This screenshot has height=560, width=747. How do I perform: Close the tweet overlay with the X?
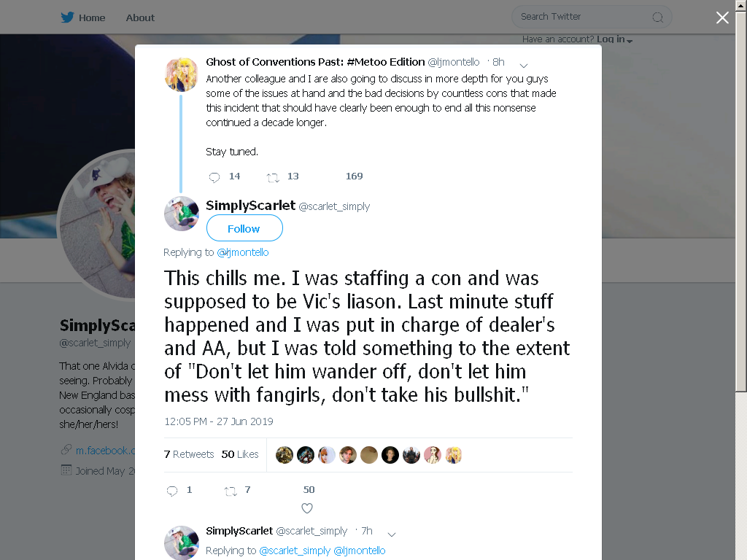tap(722, 17)
